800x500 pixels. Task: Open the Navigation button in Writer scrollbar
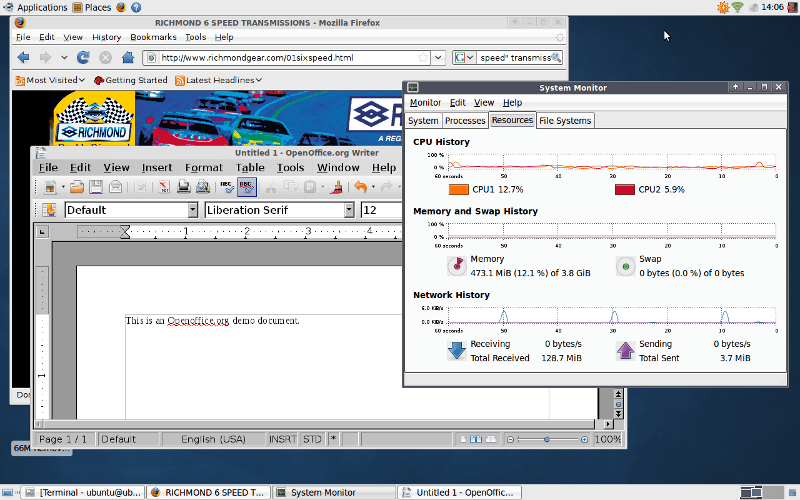click(x=618, y=404)
